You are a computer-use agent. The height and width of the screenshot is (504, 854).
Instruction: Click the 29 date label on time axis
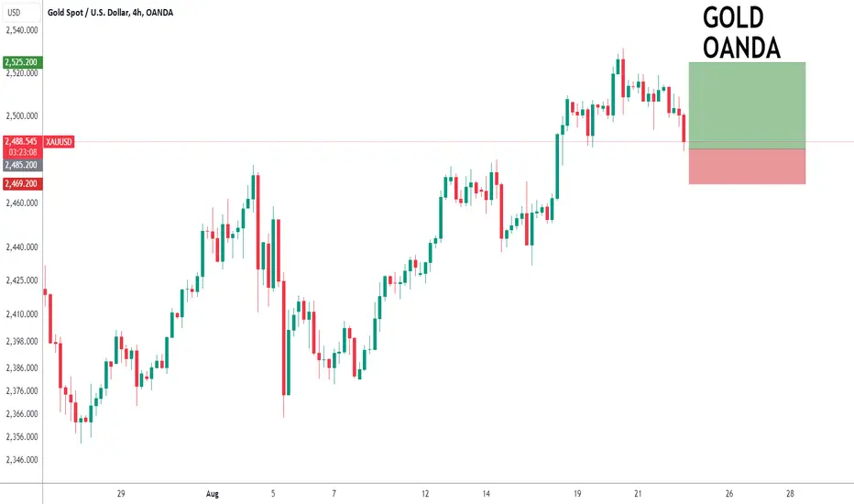pyautogui.click(x=121, y=494)
